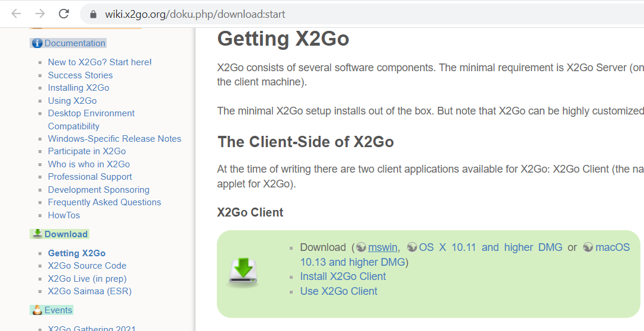
Task: Open Use X2Go Client link
Action: (x=338, y=291)
